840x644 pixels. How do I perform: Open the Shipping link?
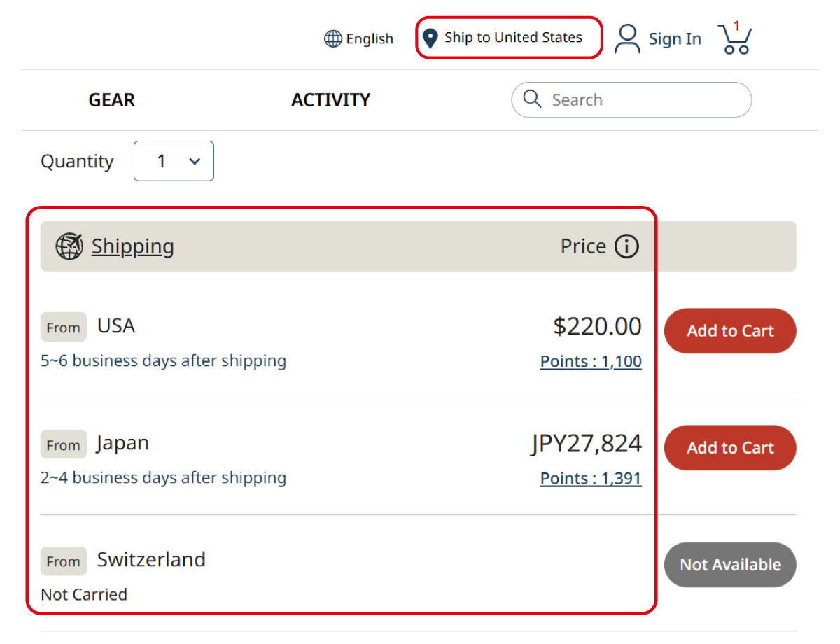coord(132,246)
